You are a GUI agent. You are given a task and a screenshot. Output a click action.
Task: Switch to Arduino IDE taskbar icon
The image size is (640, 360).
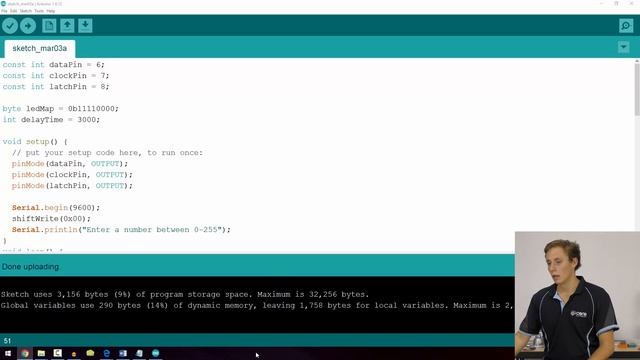[x=156, y=353]
